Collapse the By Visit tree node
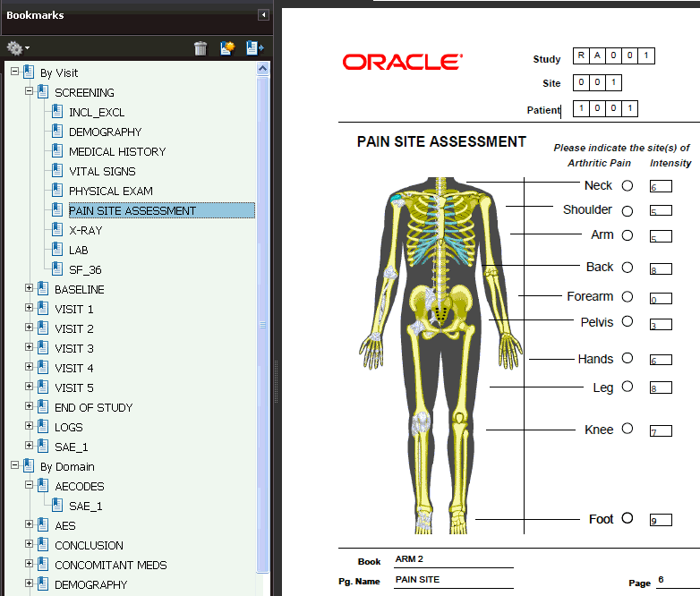700x596 pixels. coord(14,72)
